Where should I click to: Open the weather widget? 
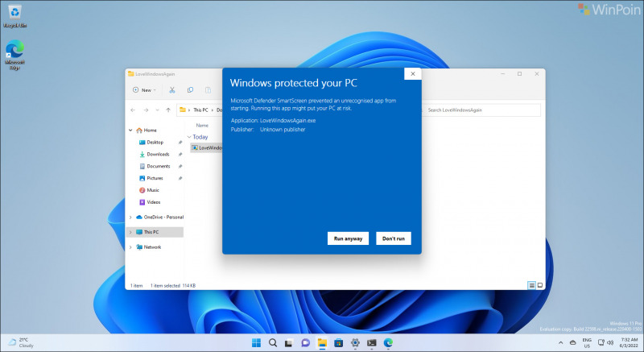click(x=22, y=342)
